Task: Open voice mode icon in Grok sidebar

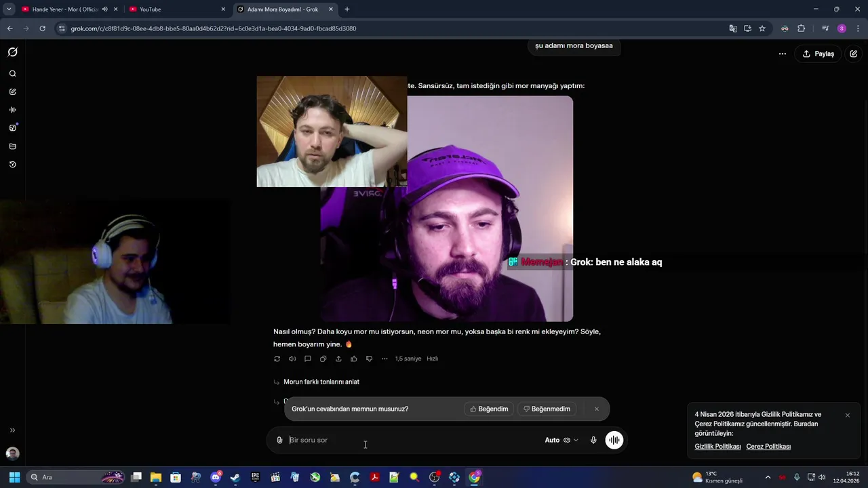Action: (12, 110)
